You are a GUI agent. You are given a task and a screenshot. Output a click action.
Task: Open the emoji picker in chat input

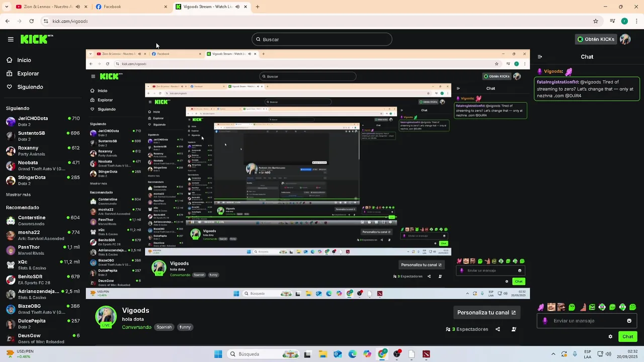[629, 321]
